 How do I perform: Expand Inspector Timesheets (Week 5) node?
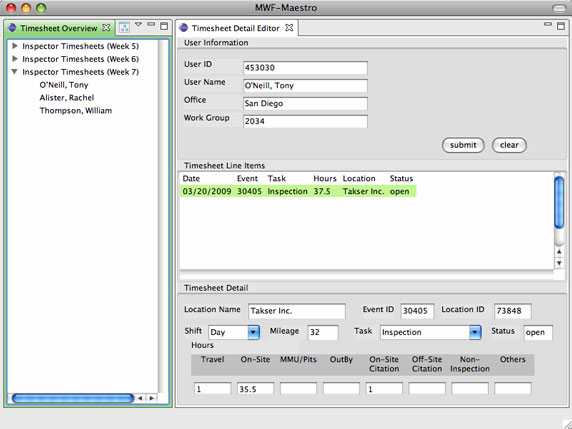pos(15,46)
